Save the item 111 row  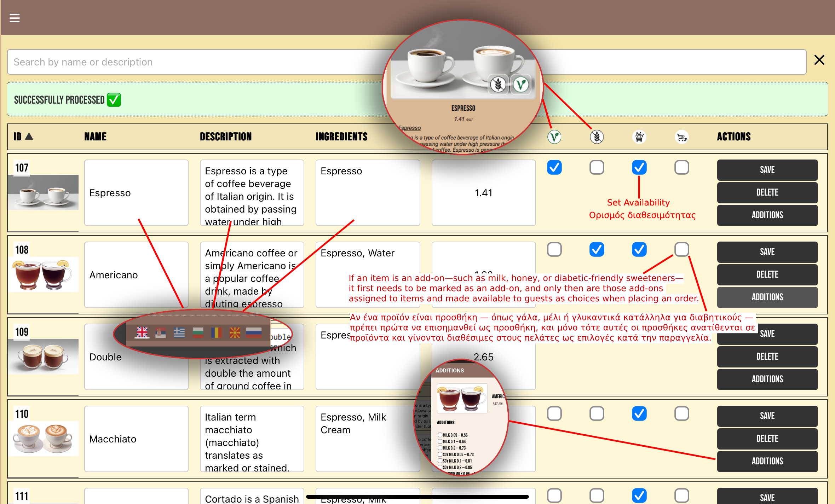767,496
